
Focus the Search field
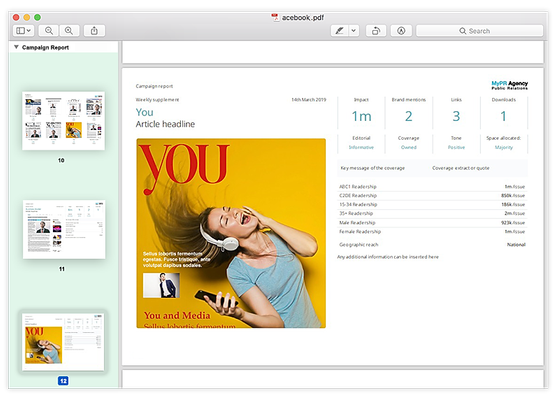[479, 31]
